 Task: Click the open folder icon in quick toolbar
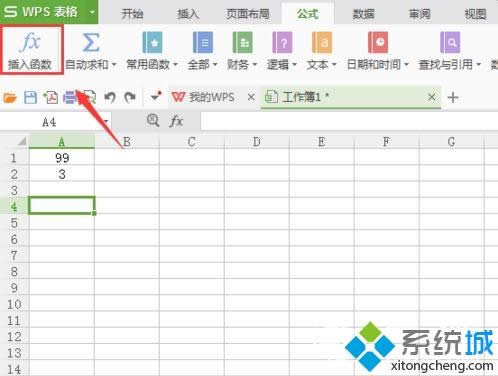(10, 98)
